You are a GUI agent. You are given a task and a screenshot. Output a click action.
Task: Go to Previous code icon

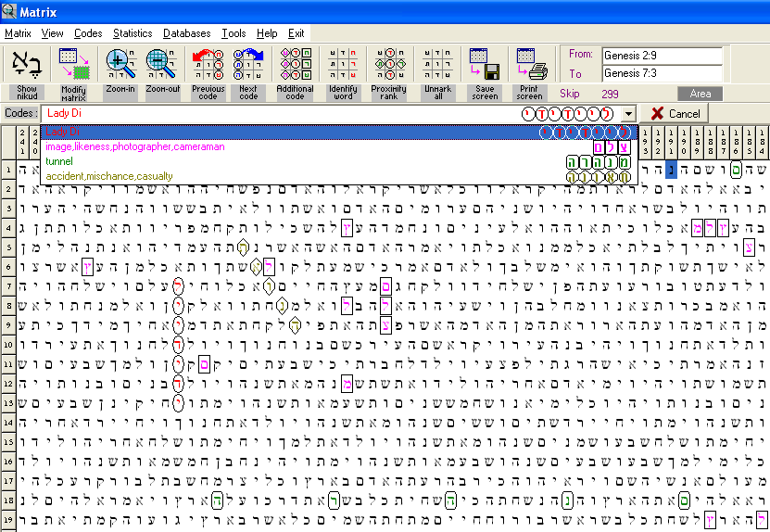click(x=208, y=64)
